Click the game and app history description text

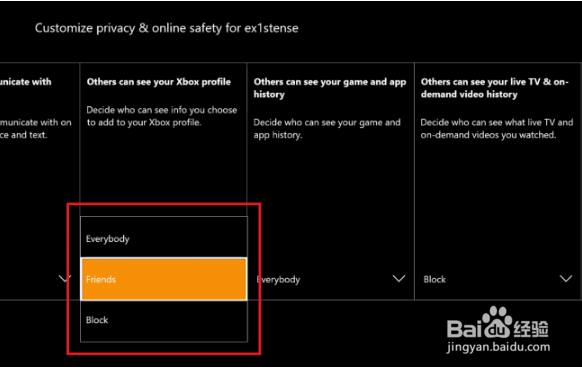tap(327, 128)
